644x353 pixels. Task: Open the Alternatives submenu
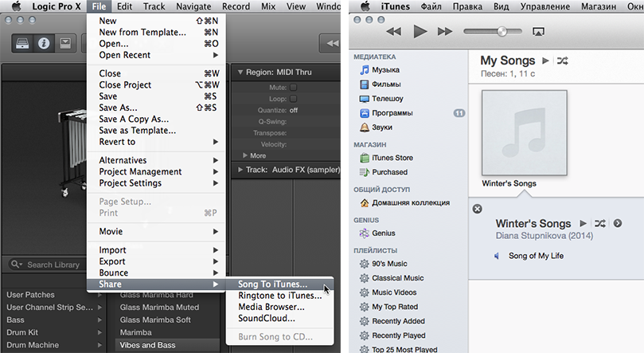pos(156,160)
